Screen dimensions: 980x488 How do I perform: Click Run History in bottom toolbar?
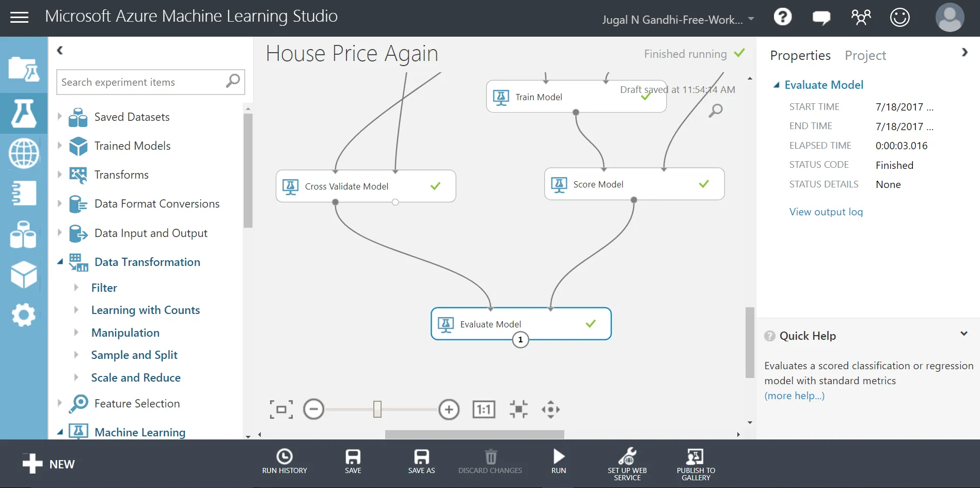[284, 461]
